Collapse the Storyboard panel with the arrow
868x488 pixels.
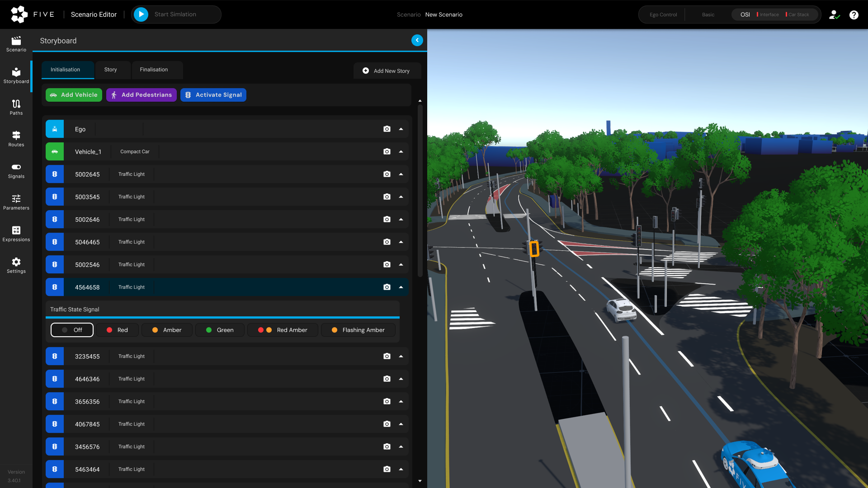417,40
